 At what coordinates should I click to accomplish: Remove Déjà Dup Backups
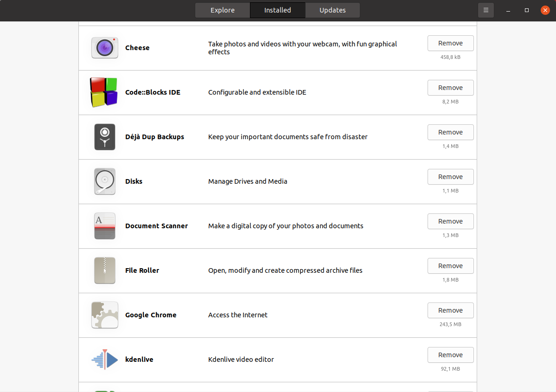tap(450, 132)
